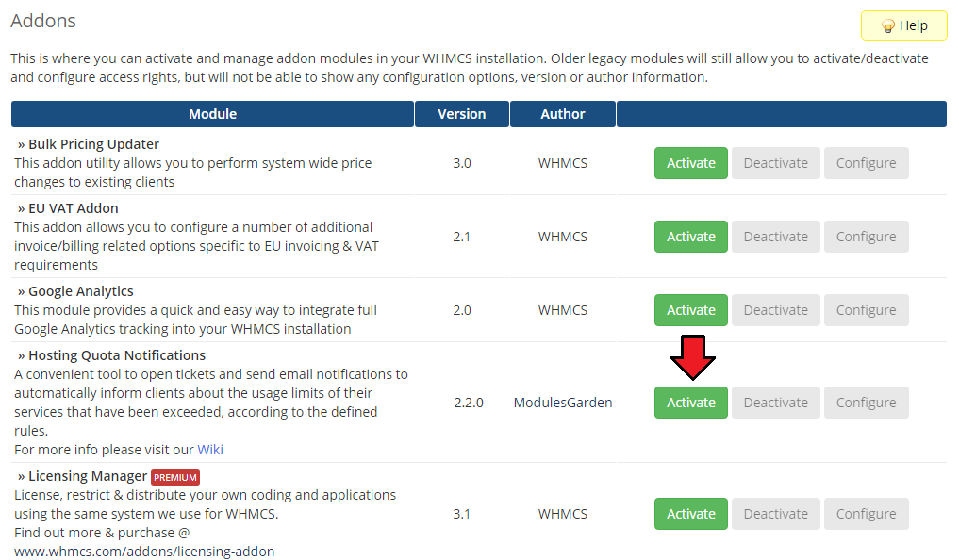Select the Hosting Quota Notifications title
This screenshot has width=959, height=560.
point(117,355)
